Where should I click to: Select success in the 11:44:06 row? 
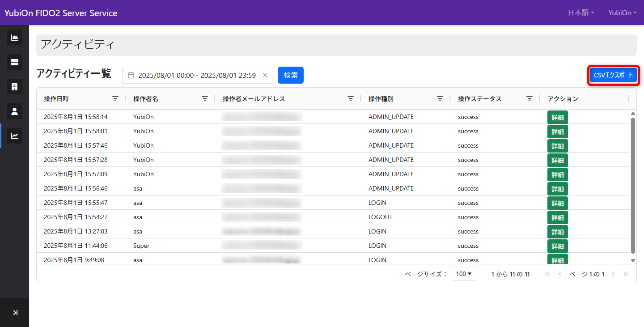[468, 246]
